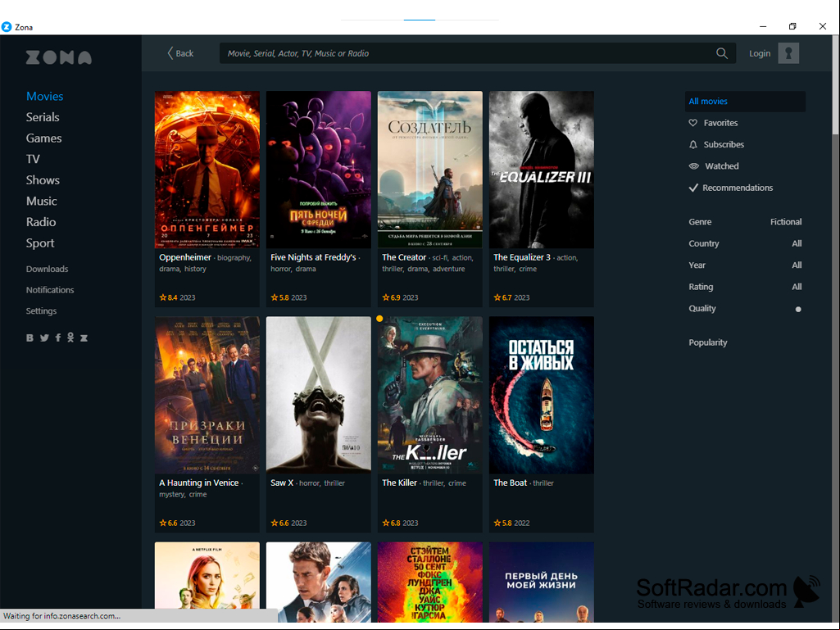Click the yellow dot on The Killer poster

(379, 319)
